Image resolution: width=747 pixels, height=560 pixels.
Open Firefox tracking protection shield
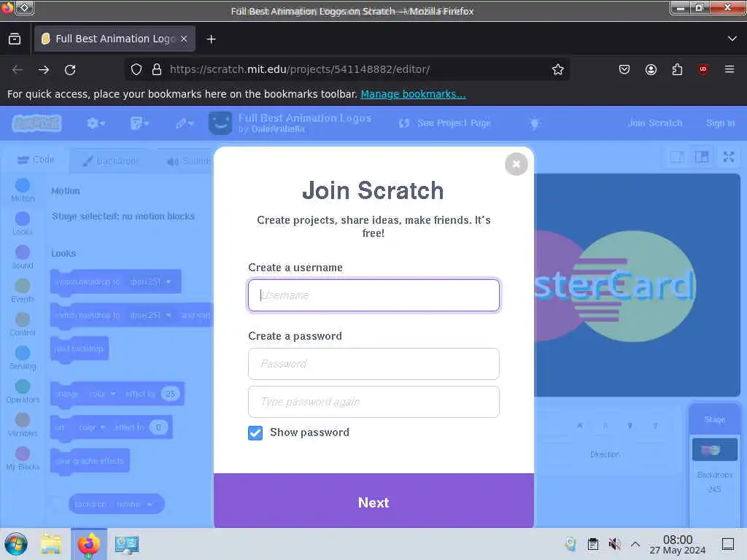(136, 69)
